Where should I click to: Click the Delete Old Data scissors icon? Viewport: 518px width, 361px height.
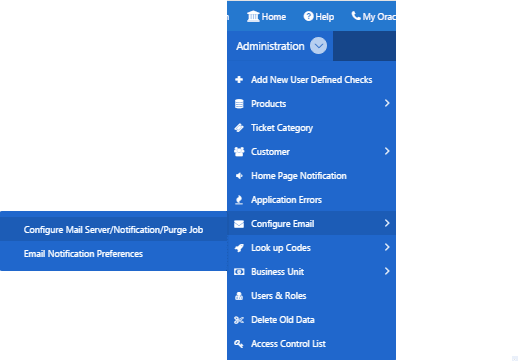(239, 320)
